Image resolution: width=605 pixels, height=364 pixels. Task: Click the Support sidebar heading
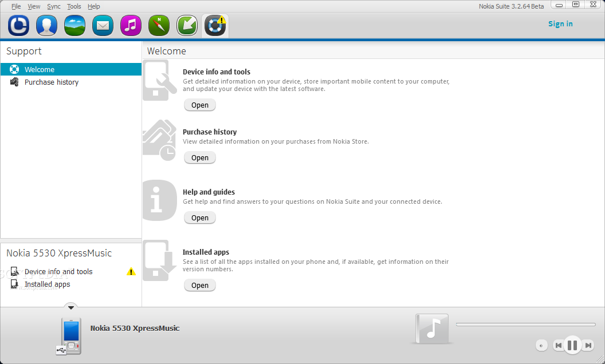point(24,52)
